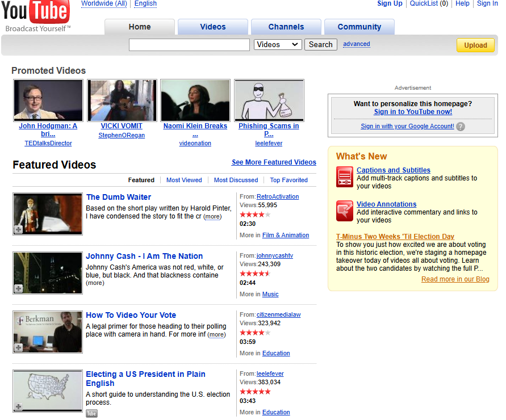Screen dimensions: 506x420
Task: Click the yellow Upload button
Action: (475, 45)
